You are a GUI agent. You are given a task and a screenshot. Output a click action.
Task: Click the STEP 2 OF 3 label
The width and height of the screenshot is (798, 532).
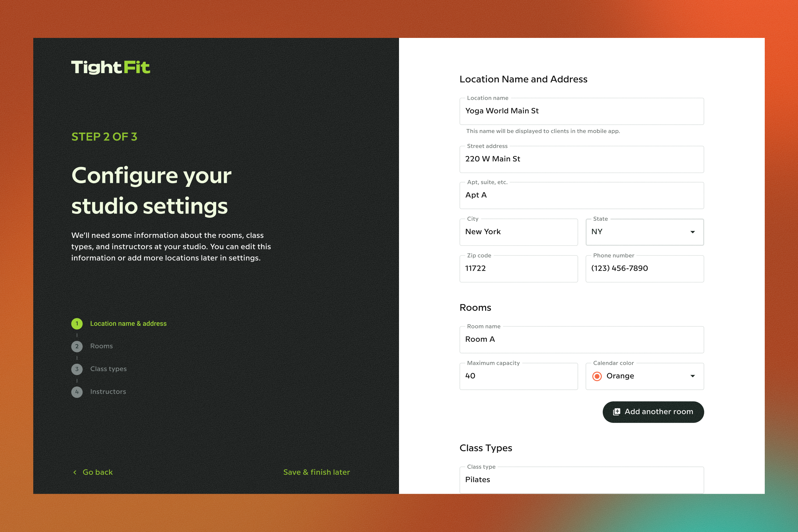(x=104, y=137)
